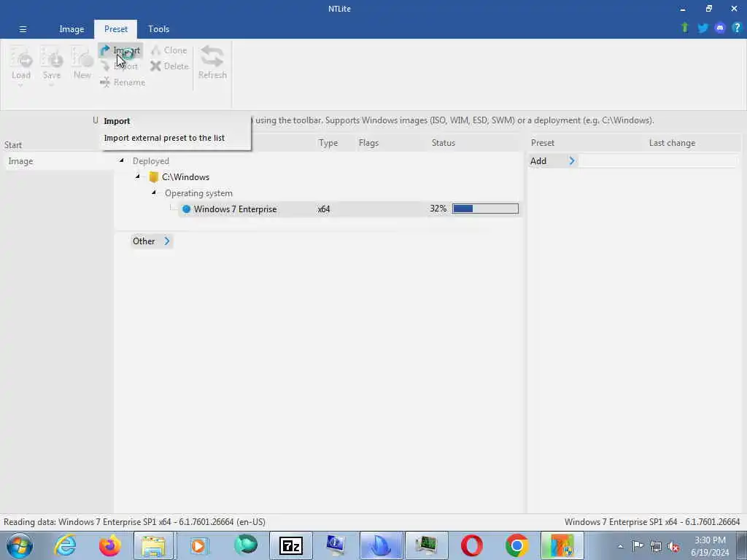Collapse the C:\Windows tree node

coord(138,176)
